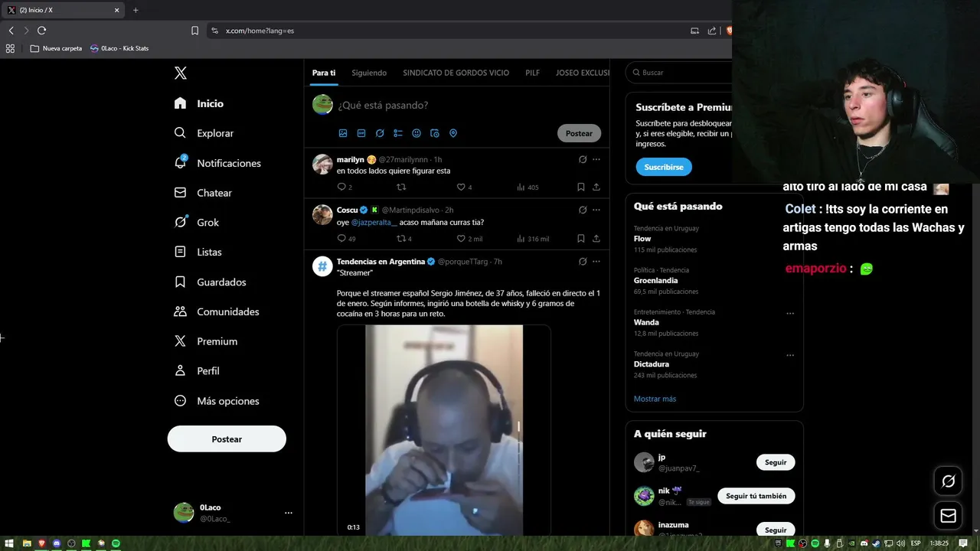Select the PILF tab
The image size is (980, 551).
[x=532, y=73]
